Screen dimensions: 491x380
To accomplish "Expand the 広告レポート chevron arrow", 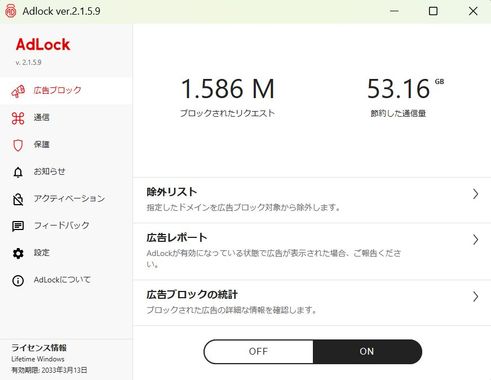I will pyautogui.click(x=475, y=239).
